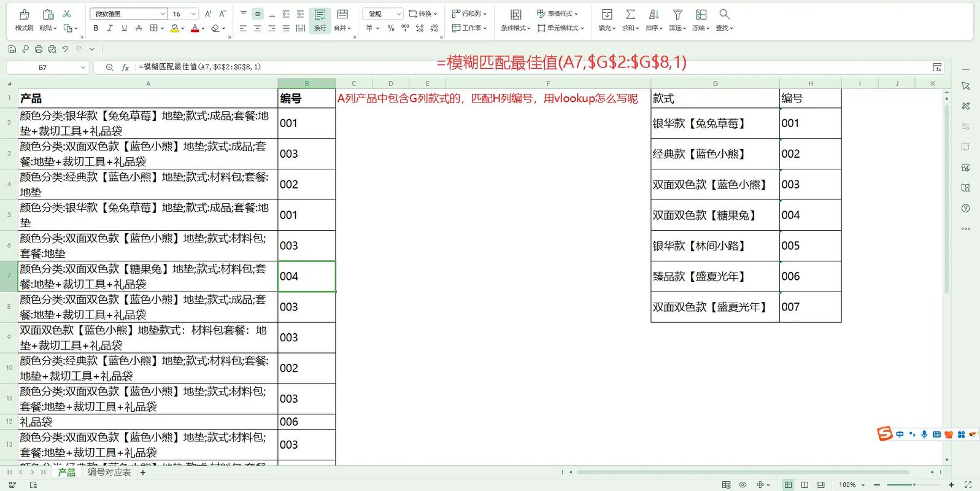Image resolution: width=980 pixels, height=491 pixels.
Task: Click the zoom slider in status bar
Action: pyautogui.click(x=914, y=485)
